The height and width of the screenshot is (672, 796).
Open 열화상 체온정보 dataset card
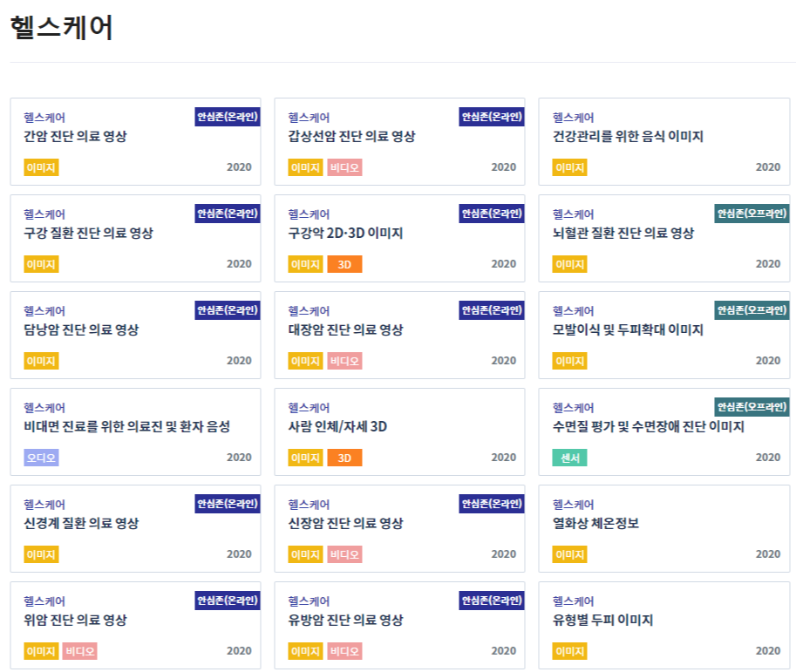[664, 529]
